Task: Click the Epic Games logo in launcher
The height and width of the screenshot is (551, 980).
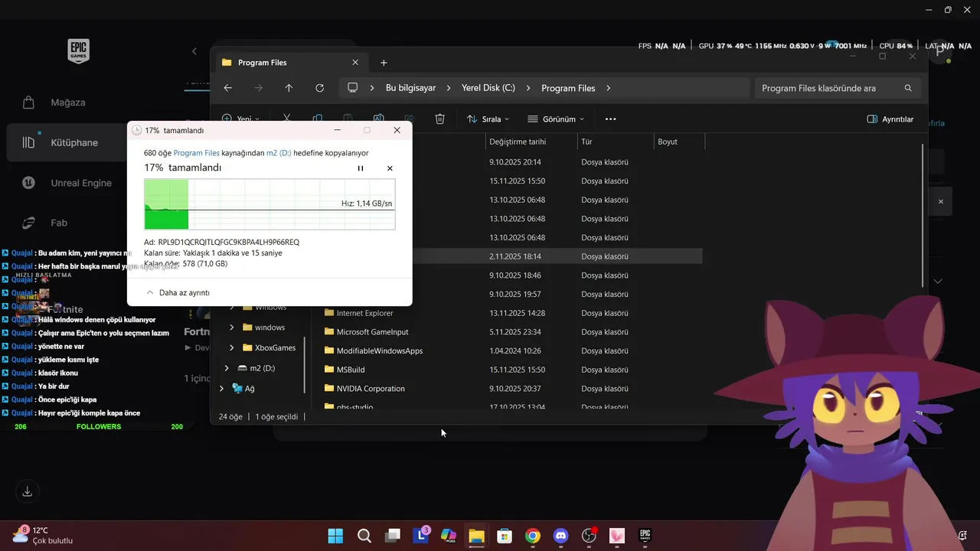Action: click(79, 51)
